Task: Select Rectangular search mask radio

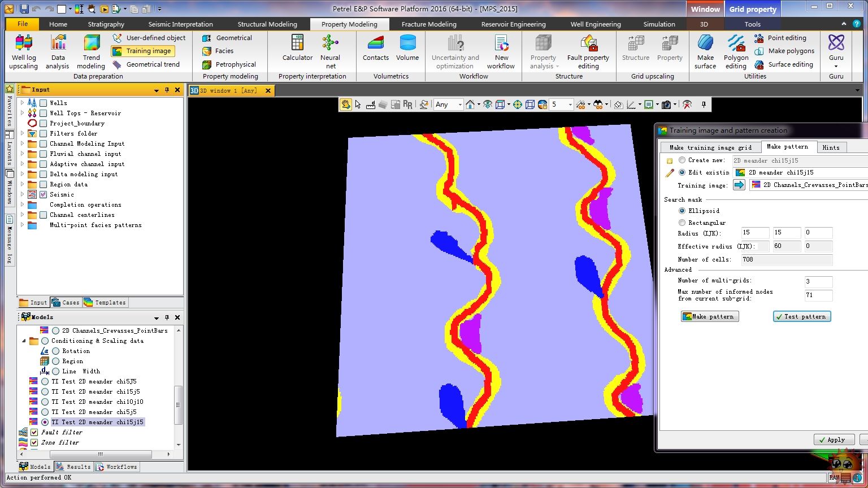Action: pyautogui.click(x=682, y=223)
